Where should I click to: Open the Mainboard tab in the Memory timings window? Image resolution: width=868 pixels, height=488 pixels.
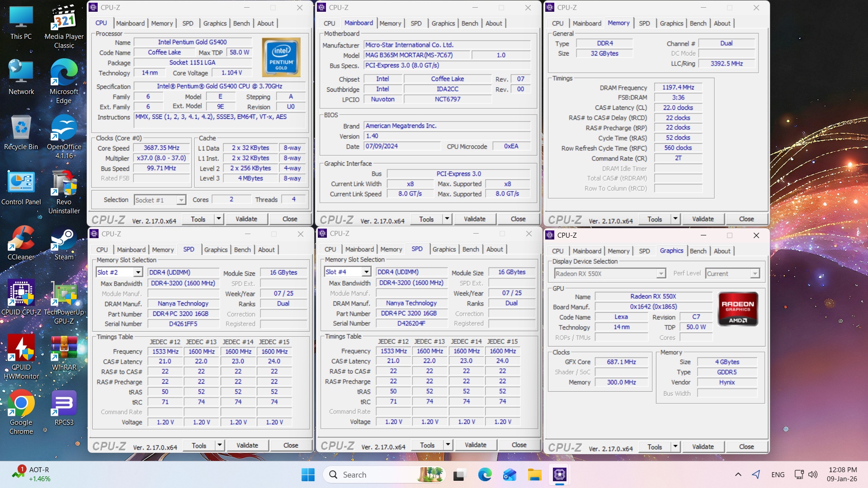pos(587,23)
